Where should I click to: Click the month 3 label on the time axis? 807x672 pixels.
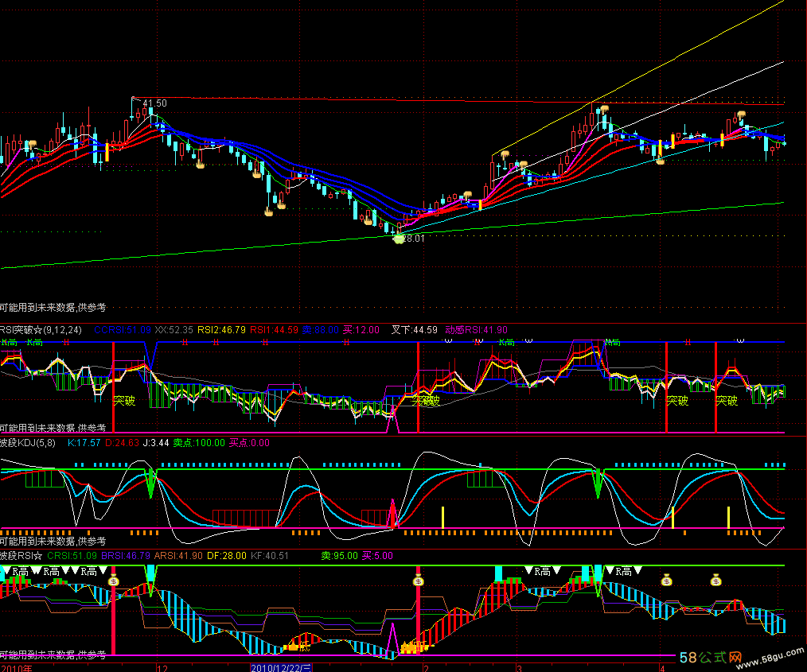(520, 668)
